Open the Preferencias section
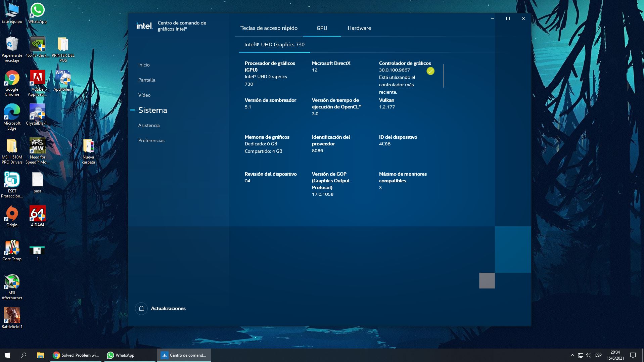Screen dimensions: 644x362 tap(151, 140)
